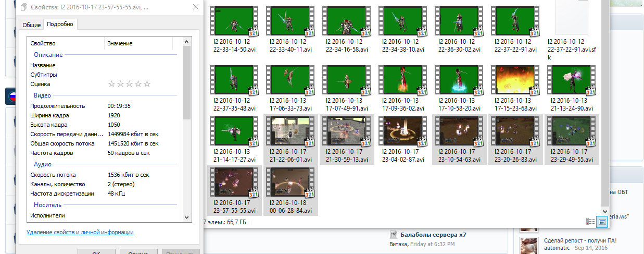Viewport: 644px width, 254px height.
Task: Click file l2 2016-10-12 22-34-38-10.avi
Action: [402, 21]
